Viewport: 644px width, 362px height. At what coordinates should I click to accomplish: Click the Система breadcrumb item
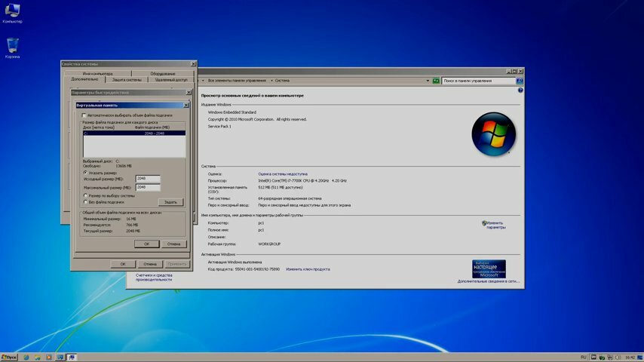point(282,81)
